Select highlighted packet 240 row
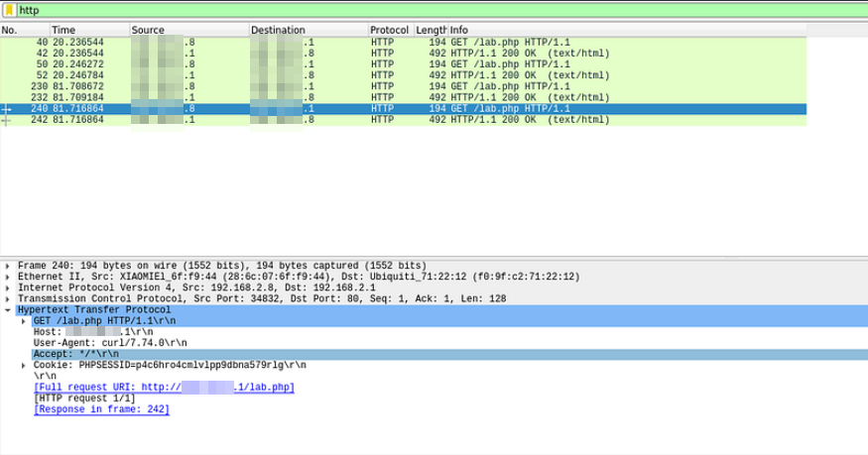The height and width of the screenshot is (455, 868). pyautogui.click(x=403, y=109)
